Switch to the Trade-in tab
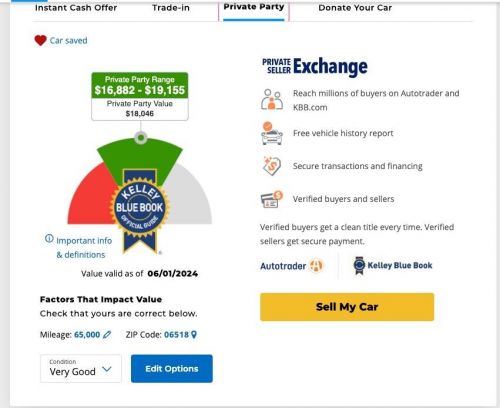 171,8
